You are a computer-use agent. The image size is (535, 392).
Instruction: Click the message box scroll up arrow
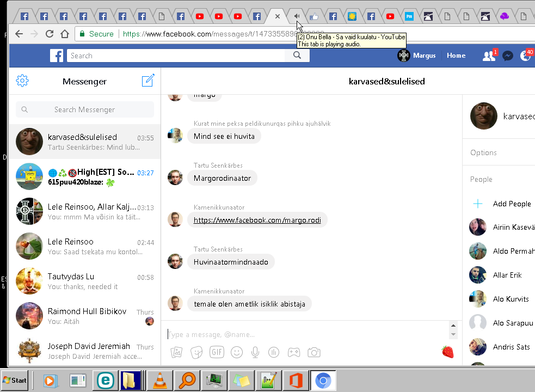[453, 326]
